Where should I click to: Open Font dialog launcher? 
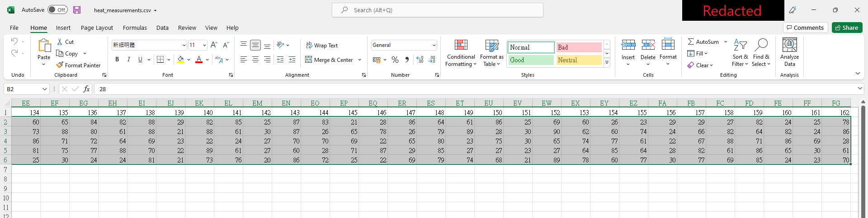(x=231, y=75)
